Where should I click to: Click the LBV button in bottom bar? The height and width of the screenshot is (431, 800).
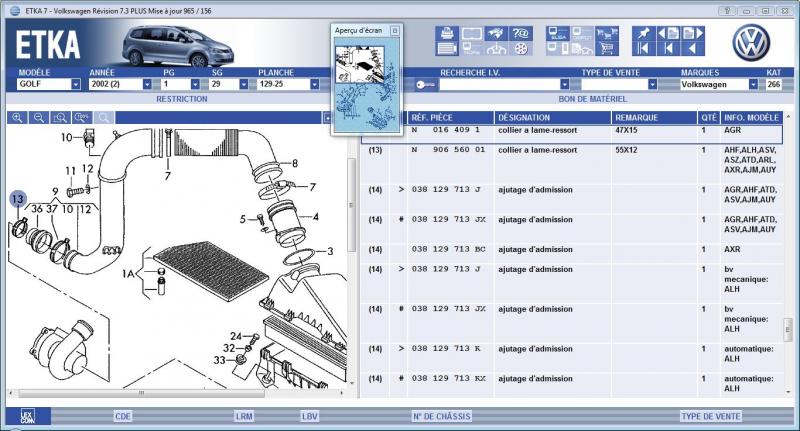point(310,416)
